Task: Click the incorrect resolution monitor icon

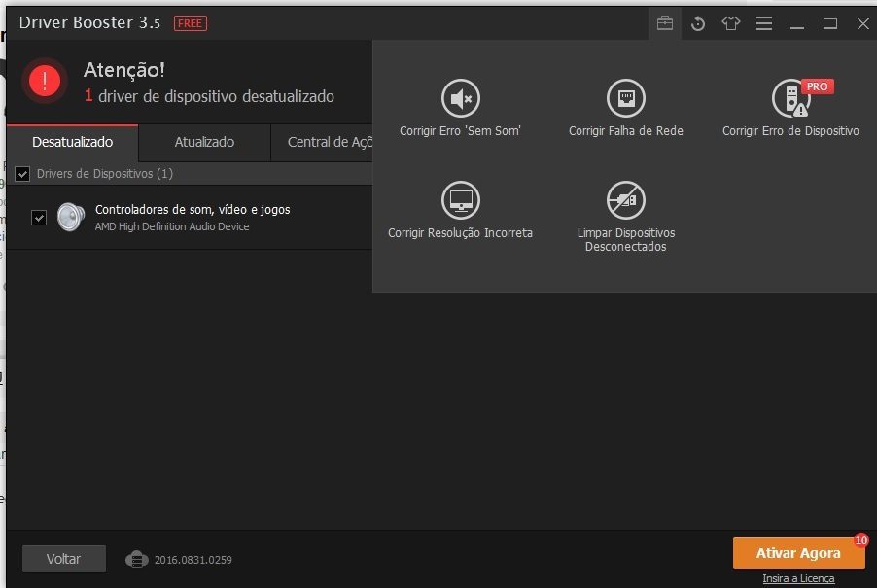Action: (461, 200)
